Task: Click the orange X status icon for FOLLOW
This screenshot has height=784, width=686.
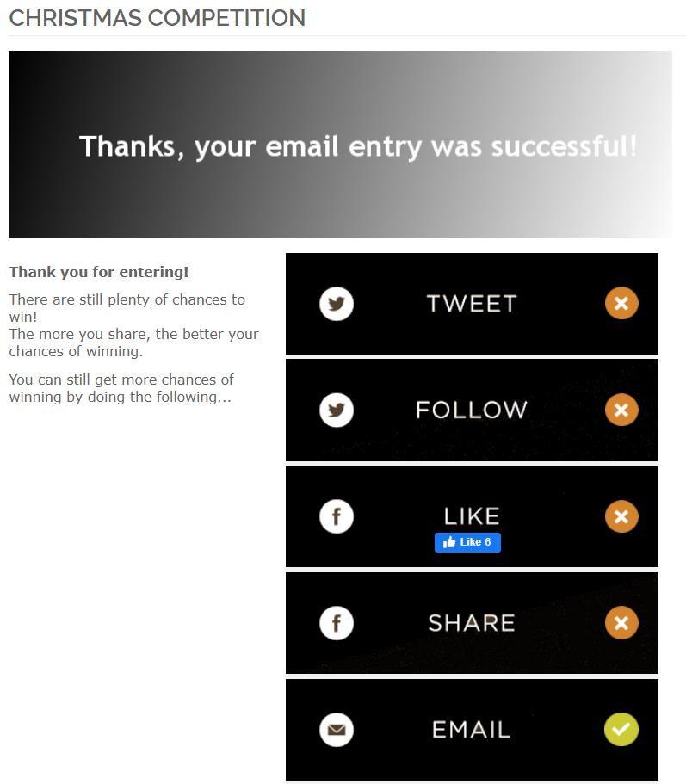Action: tap(621, 411)
